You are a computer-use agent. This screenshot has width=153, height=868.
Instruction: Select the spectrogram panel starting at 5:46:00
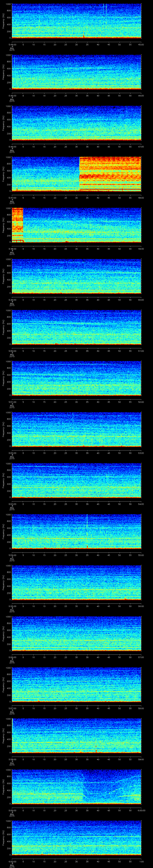pyautogui.click(x=77, y=123)
